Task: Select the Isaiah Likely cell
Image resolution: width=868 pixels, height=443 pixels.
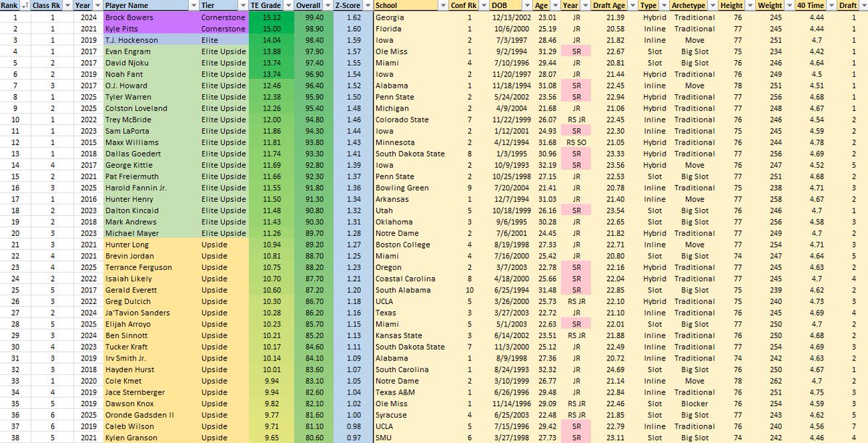Action: click(x=150, y=279)
